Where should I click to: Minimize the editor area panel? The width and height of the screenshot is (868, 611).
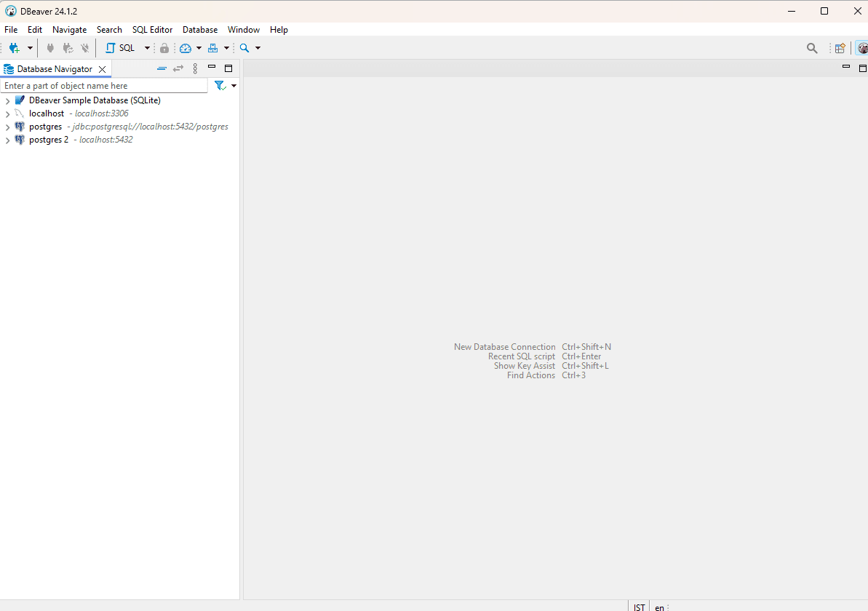[x=846, y=67]
